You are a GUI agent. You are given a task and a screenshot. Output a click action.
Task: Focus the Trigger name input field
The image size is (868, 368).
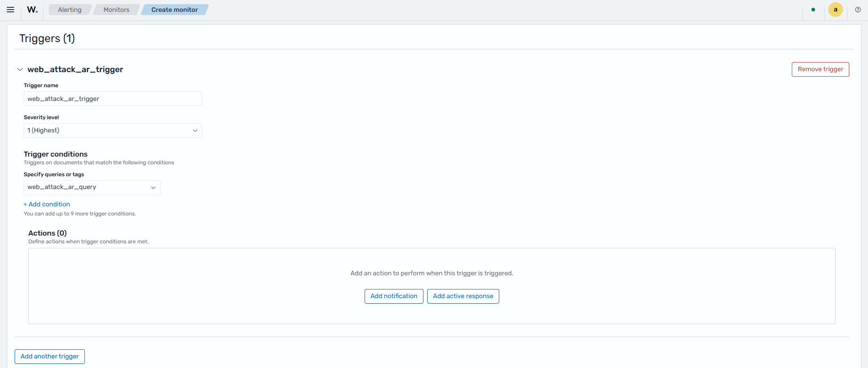[x=113, y=99]
